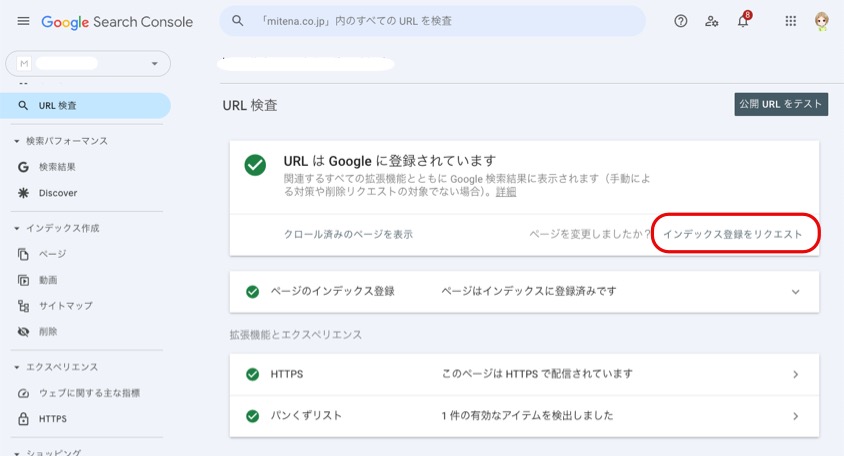Image resolution: width=844 pixels, height=456 pixels.
Task: Click クロール済みのページを表示
Action: tap(348, 234)
